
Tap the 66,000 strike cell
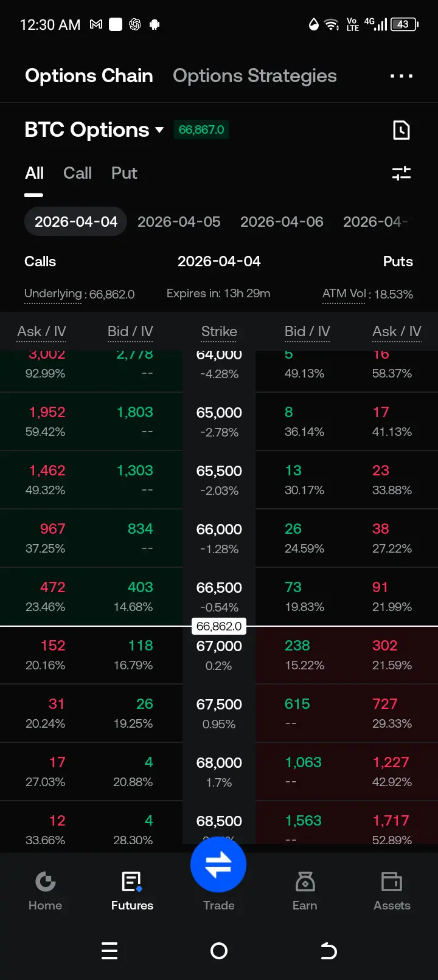point(219,539)
